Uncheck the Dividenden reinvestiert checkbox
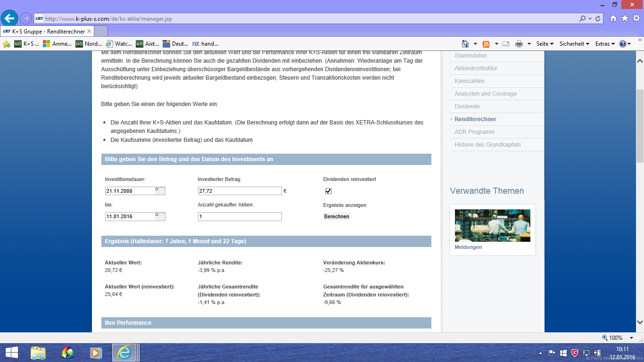 point(329,191)
